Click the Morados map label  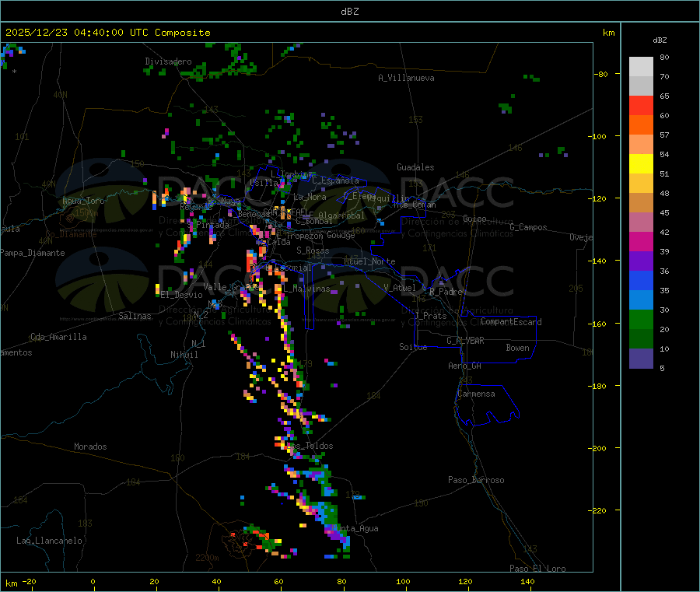(90, 447)
